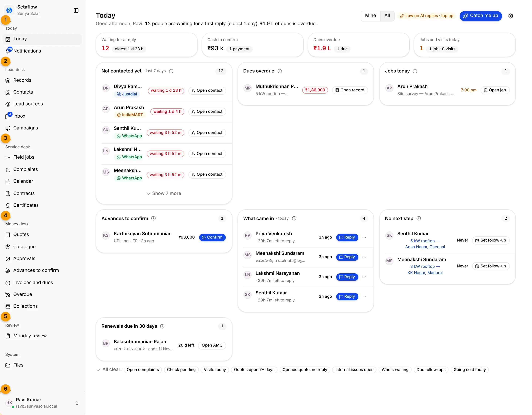Open more options for Senthil Kumar message
The height and width of the screenshot is (415, 532).
[364, 297]
